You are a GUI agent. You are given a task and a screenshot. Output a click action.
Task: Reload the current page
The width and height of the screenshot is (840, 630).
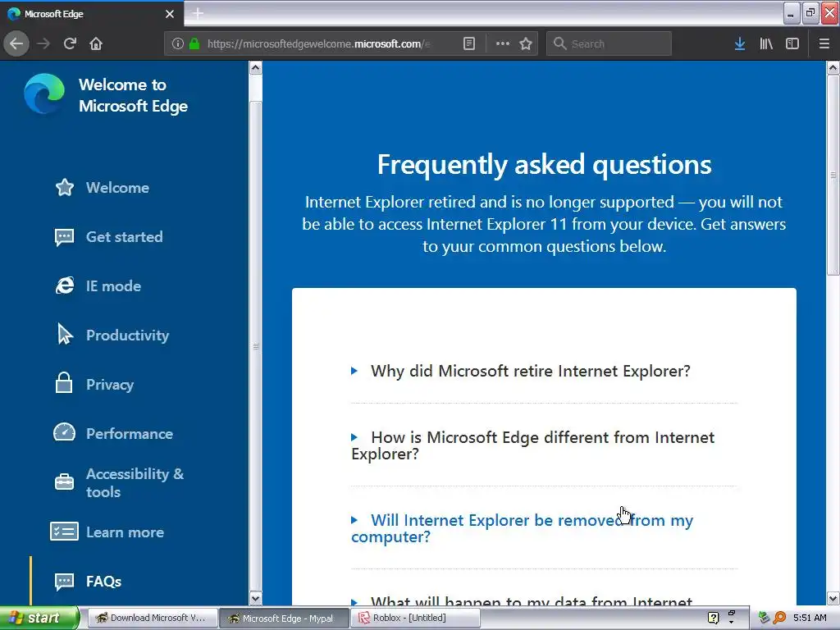70,43
